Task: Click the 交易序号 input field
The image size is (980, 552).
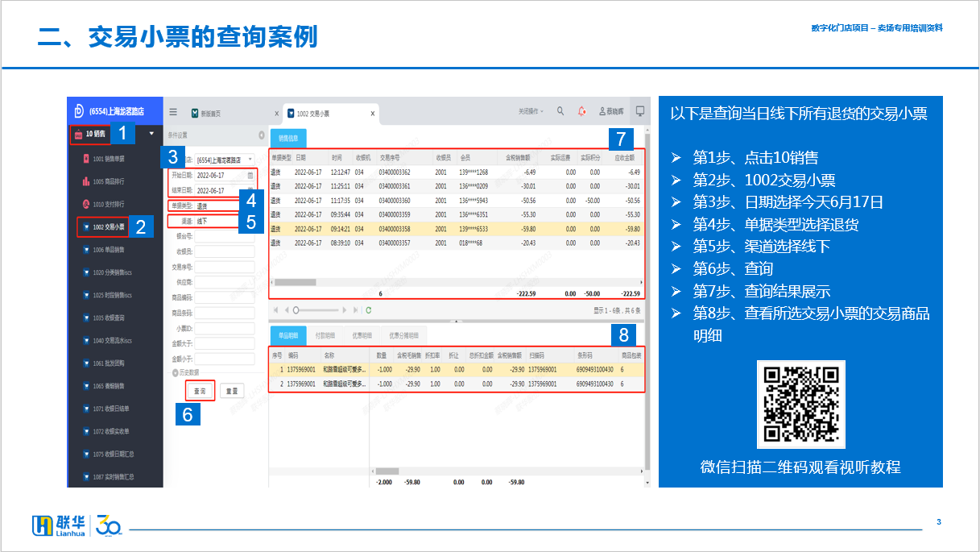Action: pos(225,267)
